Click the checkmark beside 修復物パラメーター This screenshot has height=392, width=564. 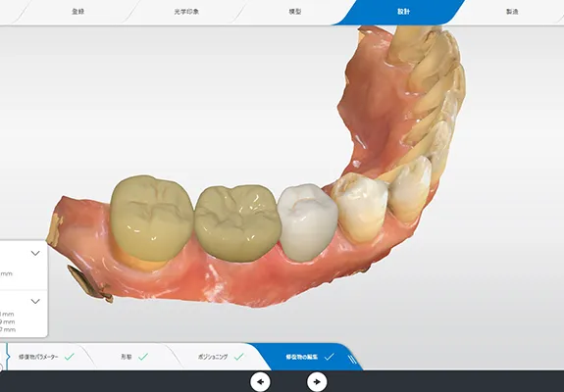click(x=70, y=357)
